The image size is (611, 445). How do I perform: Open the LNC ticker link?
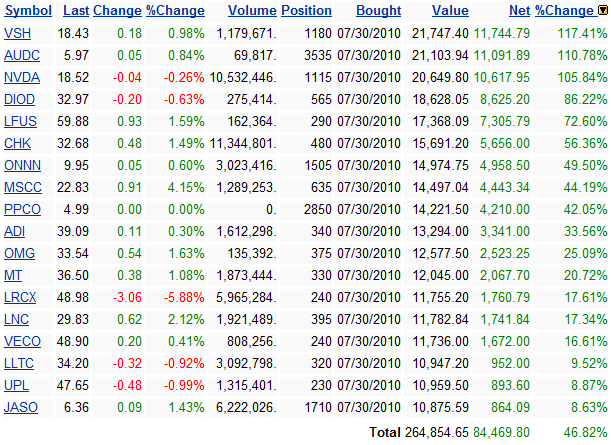click(16, 320)
